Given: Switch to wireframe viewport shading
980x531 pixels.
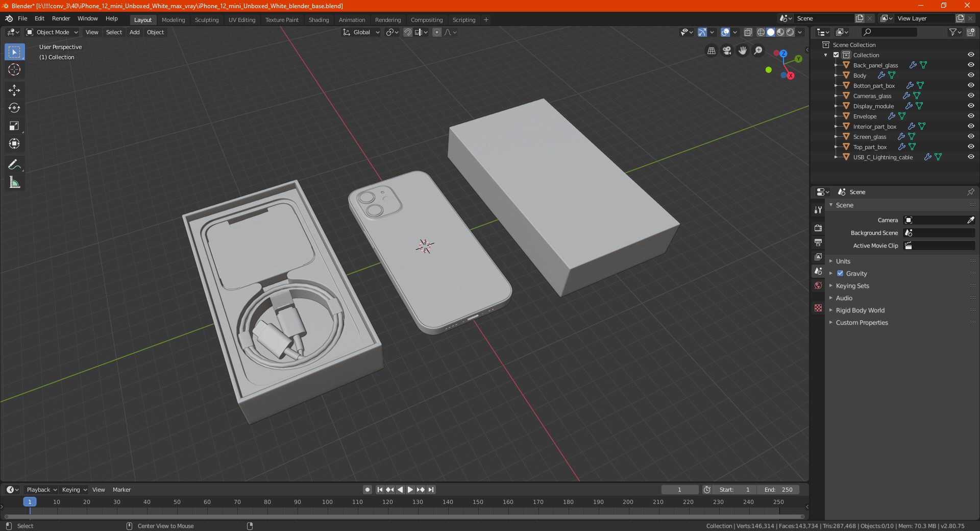Looking at the screenshot, I should point(761,32).
